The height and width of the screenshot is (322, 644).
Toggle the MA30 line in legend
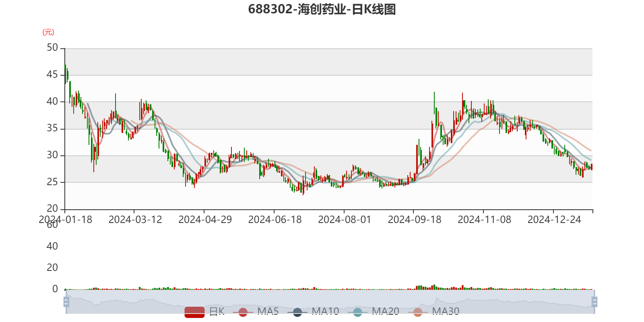click(434, 312)
